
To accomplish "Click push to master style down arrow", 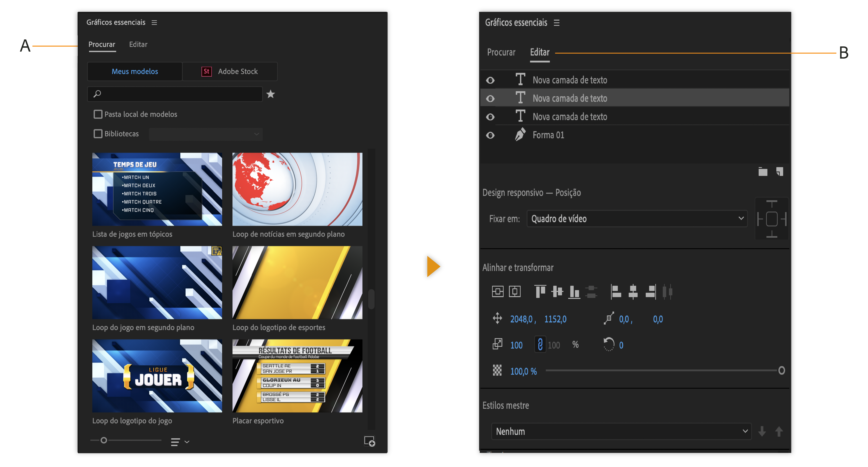I will tap(762, 431).
